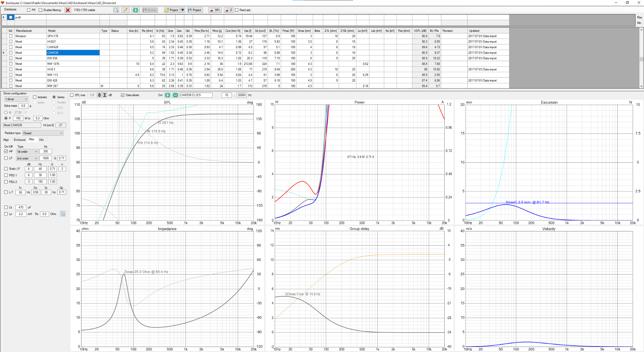This screenshot has width=644, height=352.
Task: Select the MW 1076 model row
Action: click(x=73, y=64)
